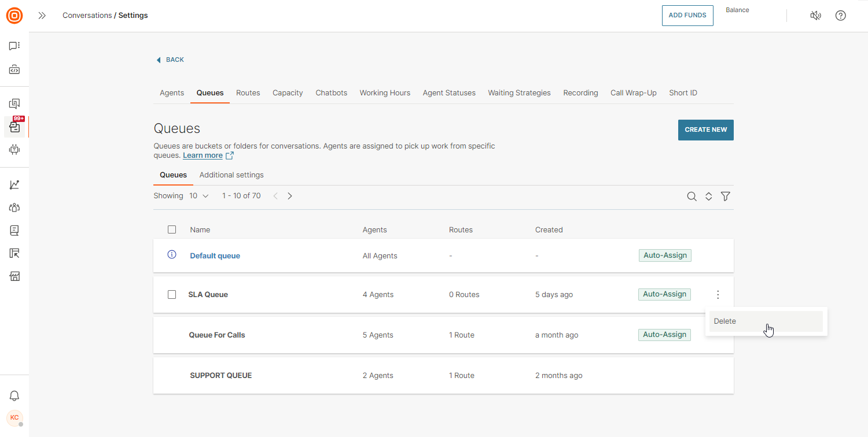The height and width of the screenshot is (437, 868).
Task: Switch to the Capacity tab
Action: (x=288, y=92)
